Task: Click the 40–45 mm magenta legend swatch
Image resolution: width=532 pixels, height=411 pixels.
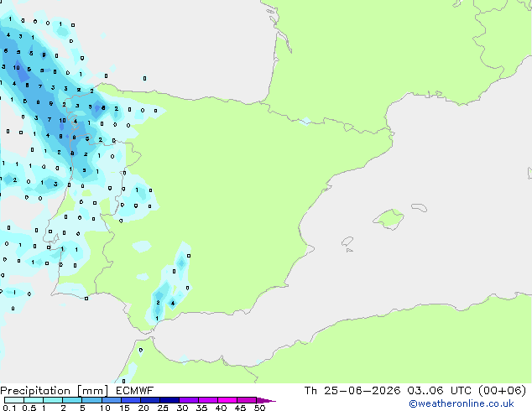Action: (227, 400)
